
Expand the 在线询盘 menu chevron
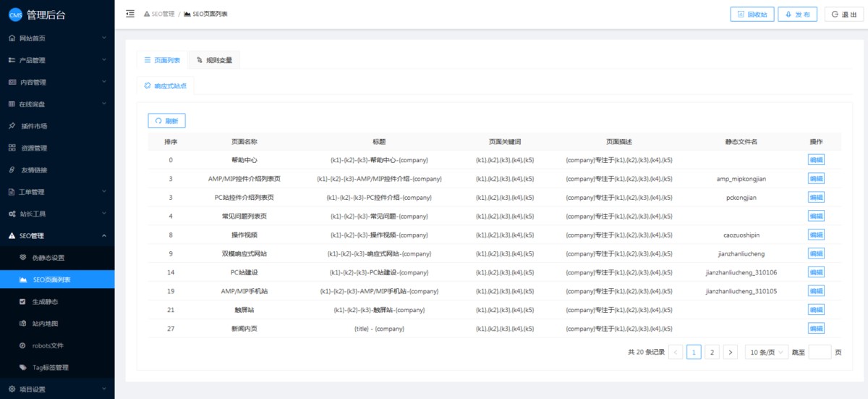[104, 104]
